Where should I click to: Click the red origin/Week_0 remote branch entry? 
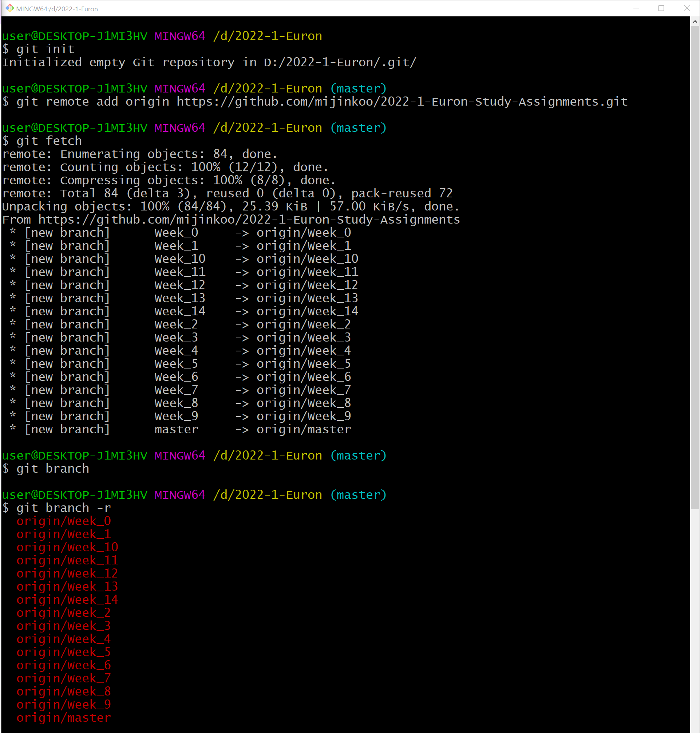pyautogui.click(x=64, y=521)
